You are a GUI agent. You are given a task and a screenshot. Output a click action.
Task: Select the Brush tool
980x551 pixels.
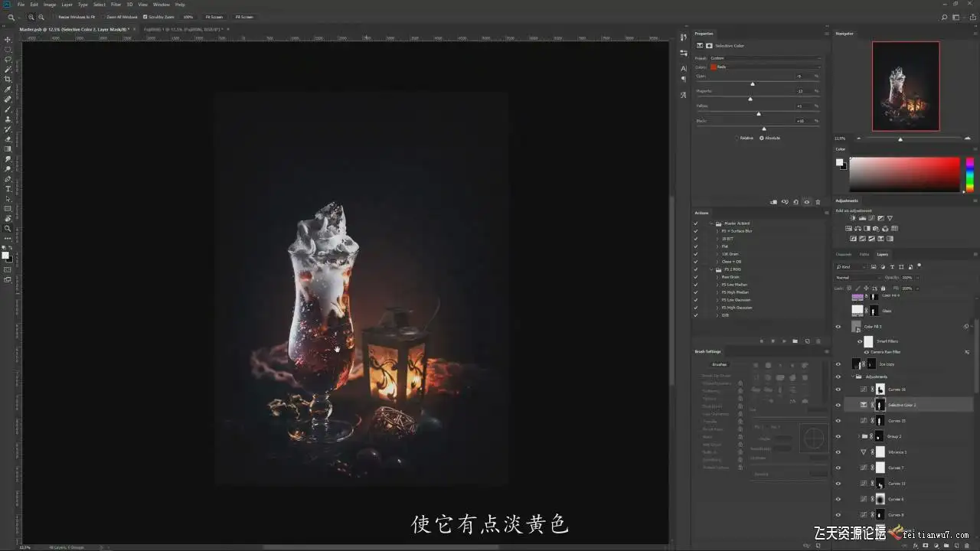pos(8,109)
